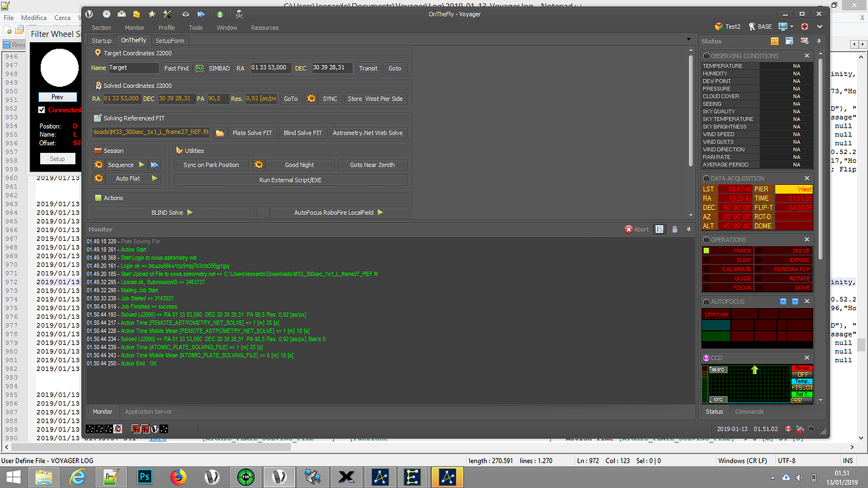868x488 pixels.
Task: Toggle the Data Acquisition round indicator
Action: coord(706,179)
